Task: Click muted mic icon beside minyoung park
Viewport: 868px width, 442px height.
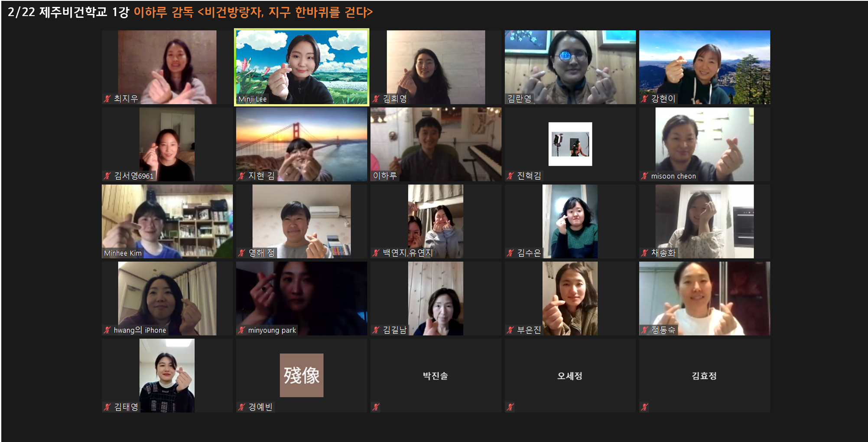Action: click(x=241, y=330)
